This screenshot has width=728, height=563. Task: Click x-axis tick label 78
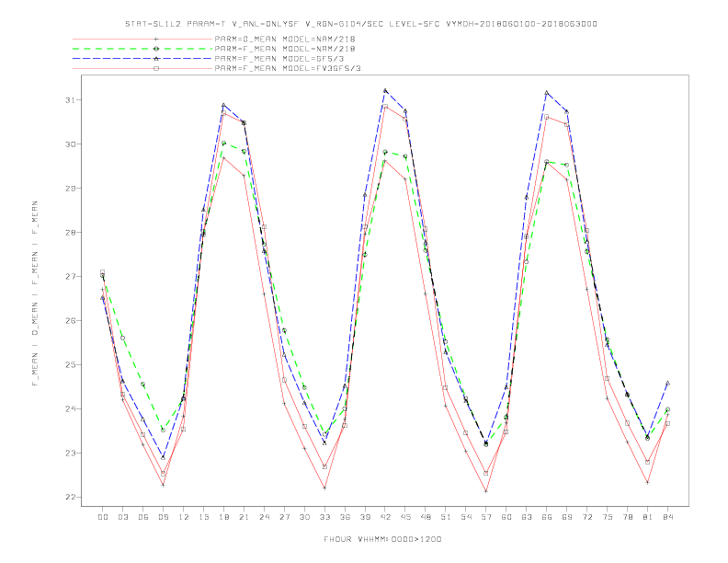[627, 517]
